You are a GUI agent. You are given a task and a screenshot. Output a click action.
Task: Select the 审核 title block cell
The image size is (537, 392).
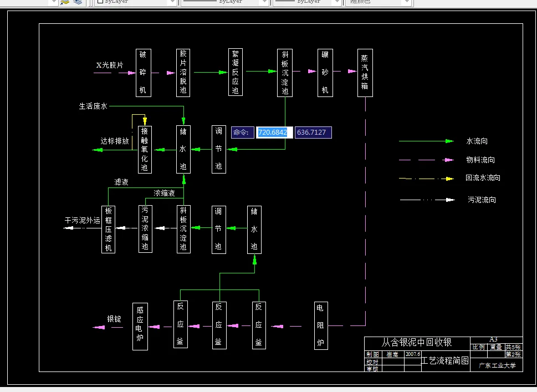click(x=372, y=369)
